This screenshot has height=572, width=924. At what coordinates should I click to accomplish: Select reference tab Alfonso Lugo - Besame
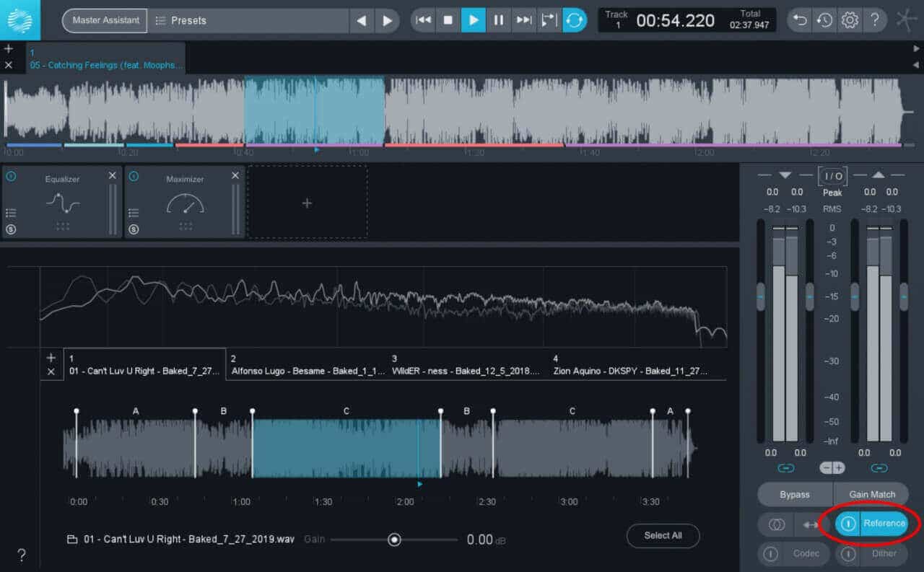click(x=308, y=365)
